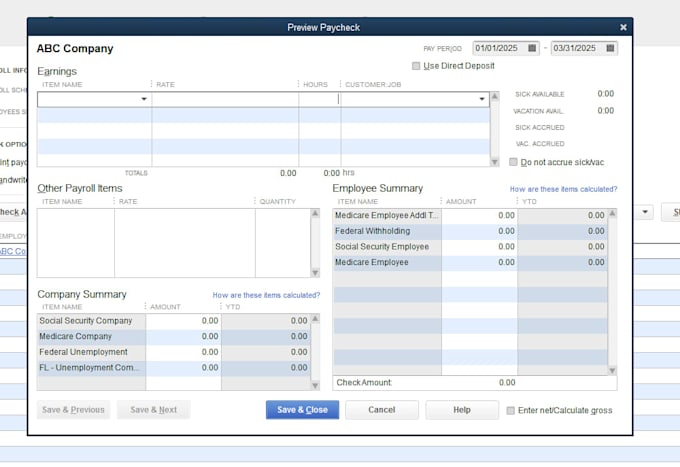Select the Federal Withholding row
Image resolution: width=680 pixels, height=467 pixels.
pos(470,231)
